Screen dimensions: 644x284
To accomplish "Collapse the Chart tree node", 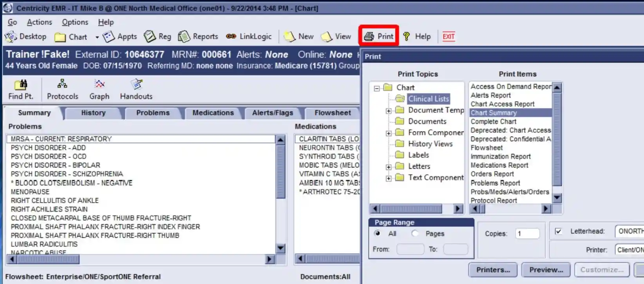I will point(377,88).
